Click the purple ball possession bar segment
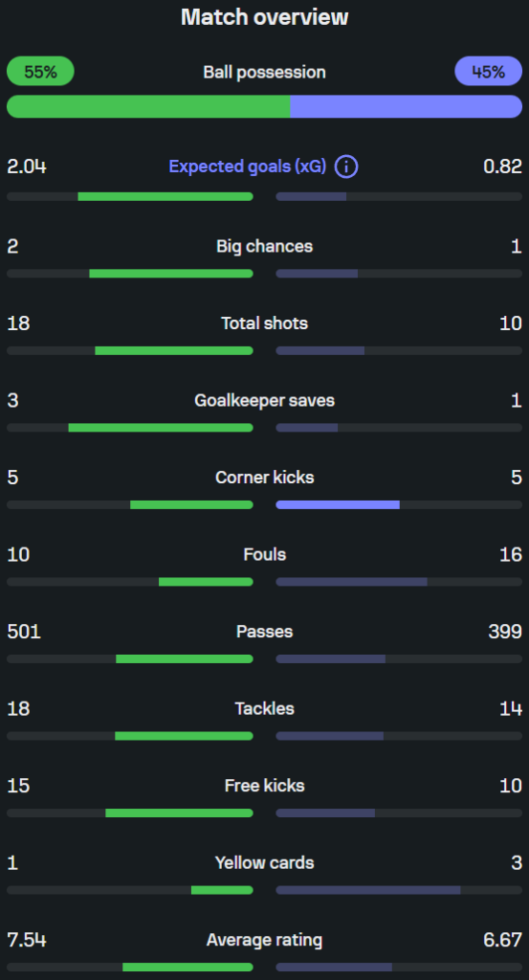 point(406,106)
